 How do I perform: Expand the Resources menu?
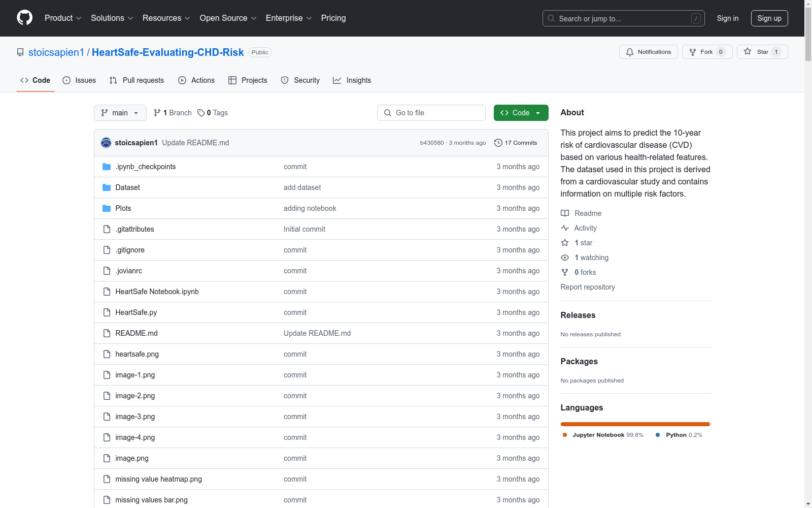pyautogui.click(x=166, y=18)
